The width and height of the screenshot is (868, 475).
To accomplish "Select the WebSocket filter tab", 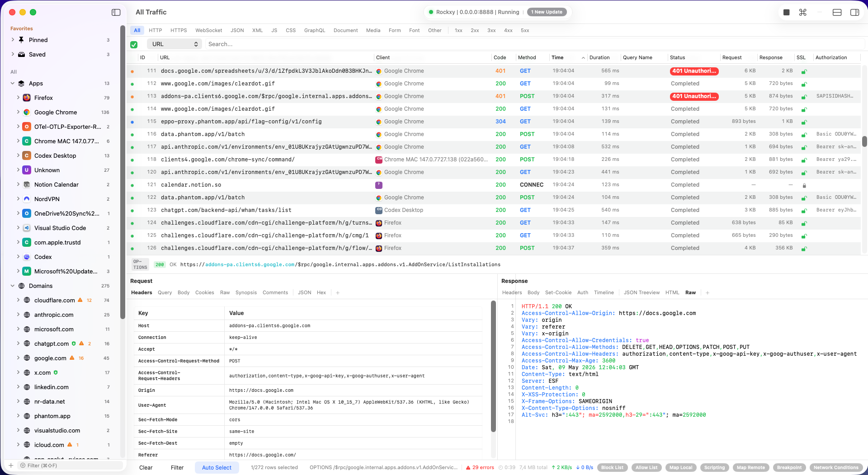I will click(208, 30).
